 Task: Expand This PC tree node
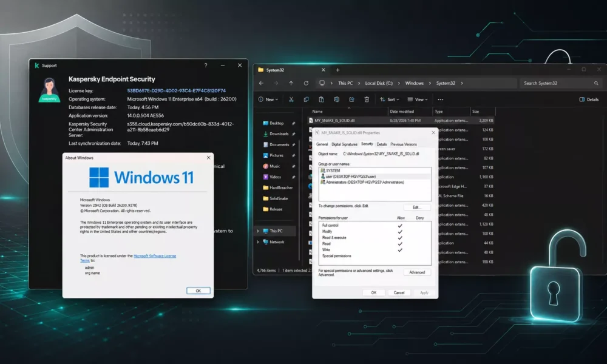click(258, 231)
